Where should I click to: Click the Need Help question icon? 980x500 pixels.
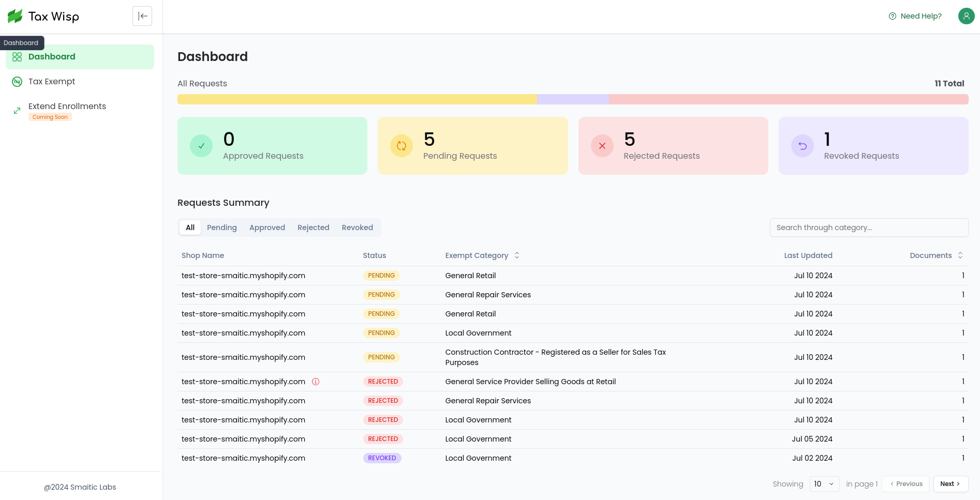[x=893, y=16]
